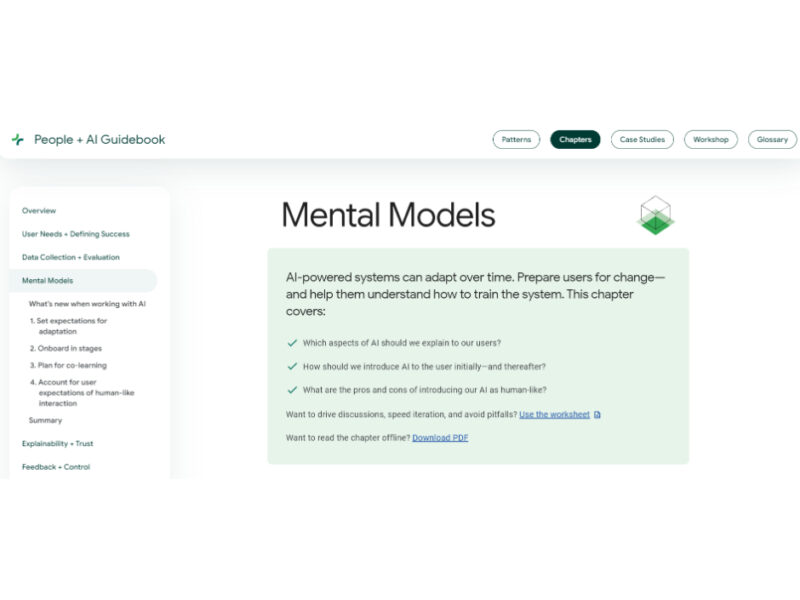Viewport: 800px width, 600px height.
Task: Open the Patterns tab
Action: (516, 140)
